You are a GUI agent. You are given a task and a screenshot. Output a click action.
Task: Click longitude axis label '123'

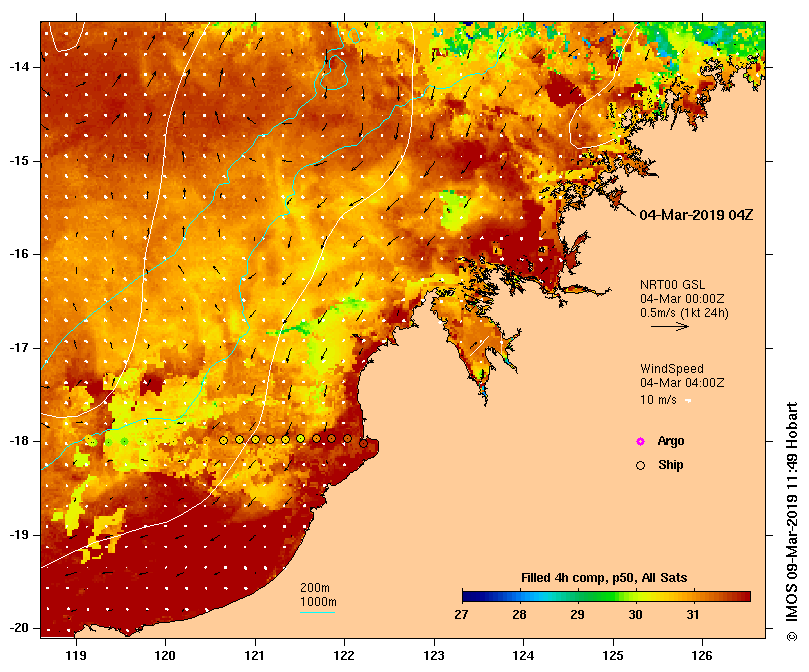[x=434, y=656]
